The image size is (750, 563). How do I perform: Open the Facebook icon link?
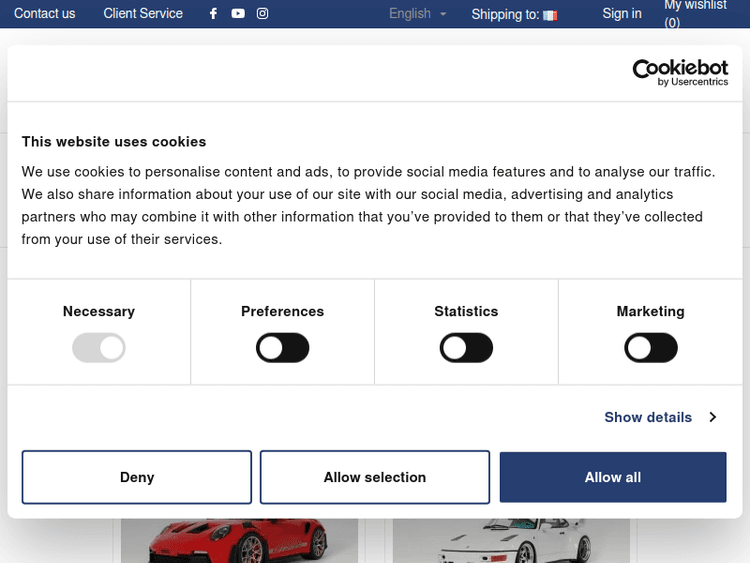[213, 14]
